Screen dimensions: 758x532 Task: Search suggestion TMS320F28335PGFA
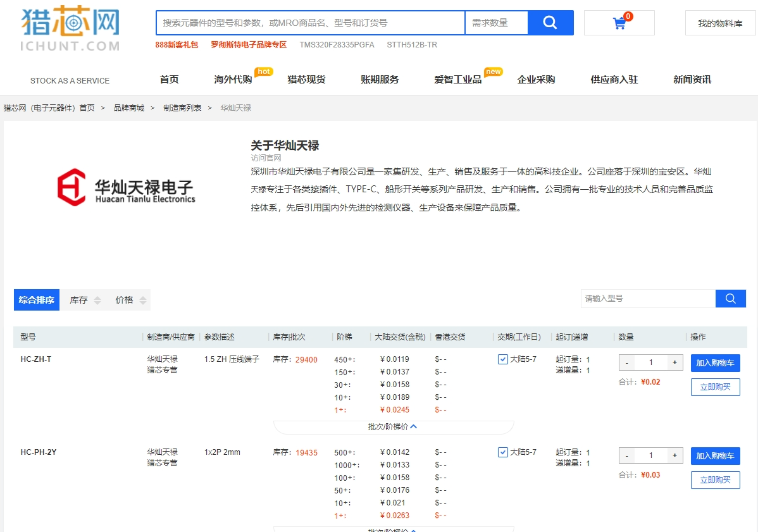tap(337, 45)
